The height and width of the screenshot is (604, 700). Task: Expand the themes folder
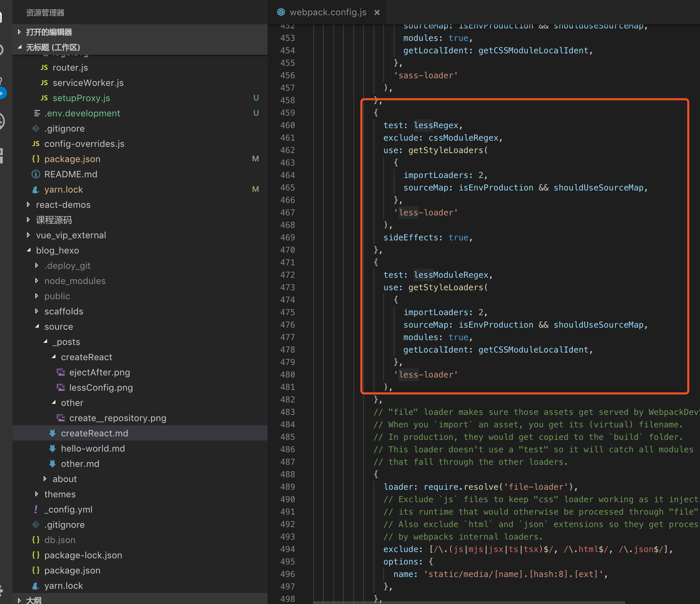37,494
